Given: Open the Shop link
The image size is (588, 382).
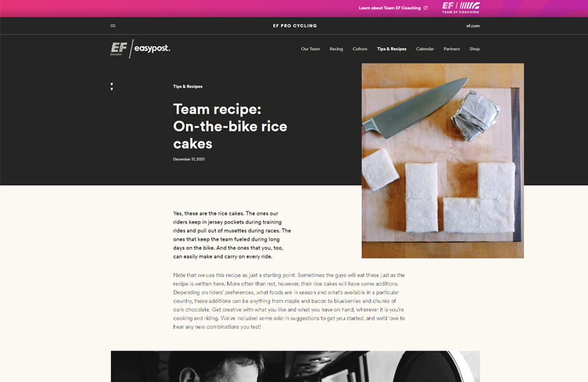Looking at the screenshot, I should 475,49.
